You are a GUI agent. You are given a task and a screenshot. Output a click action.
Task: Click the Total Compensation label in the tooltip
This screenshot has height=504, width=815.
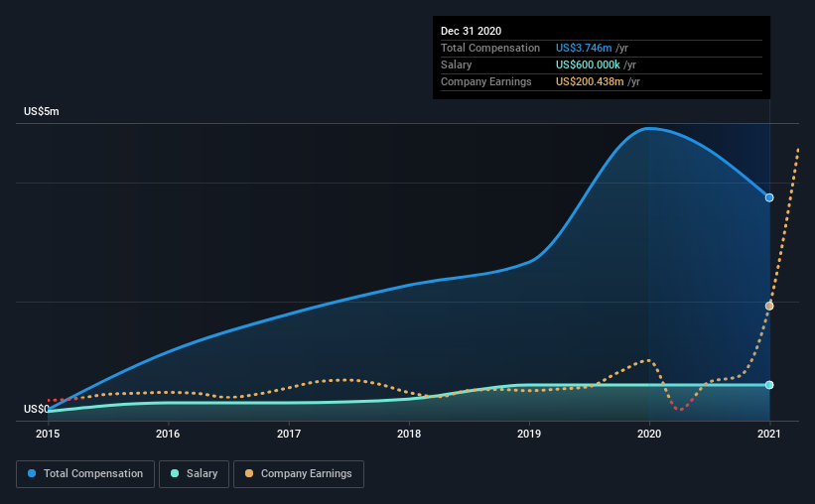click(490, 48)
